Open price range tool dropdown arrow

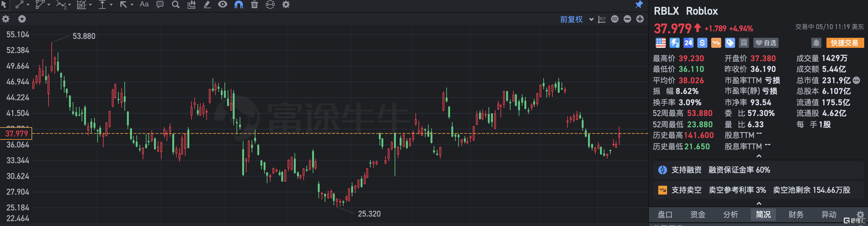(111, 5)
